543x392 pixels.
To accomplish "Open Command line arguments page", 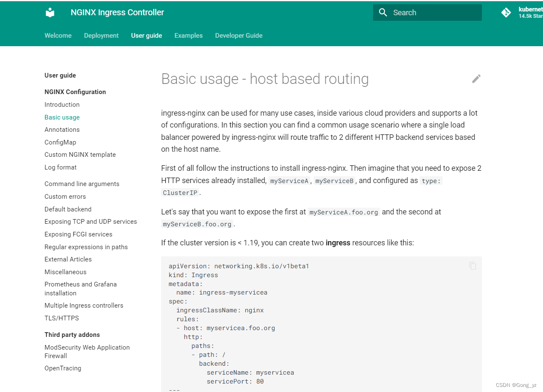I will pos(82,184).
